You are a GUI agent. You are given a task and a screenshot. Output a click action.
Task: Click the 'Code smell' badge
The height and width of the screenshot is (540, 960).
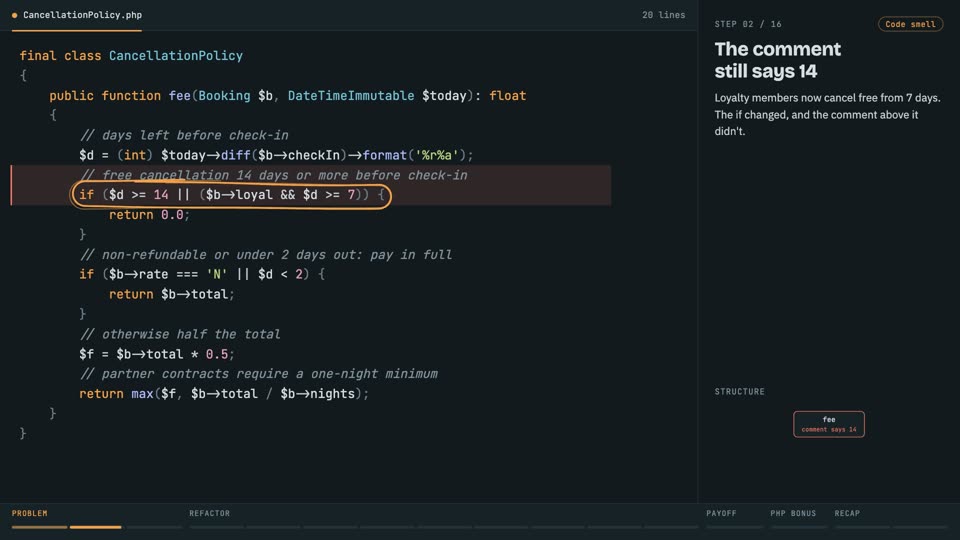click(x=910, y=24)
